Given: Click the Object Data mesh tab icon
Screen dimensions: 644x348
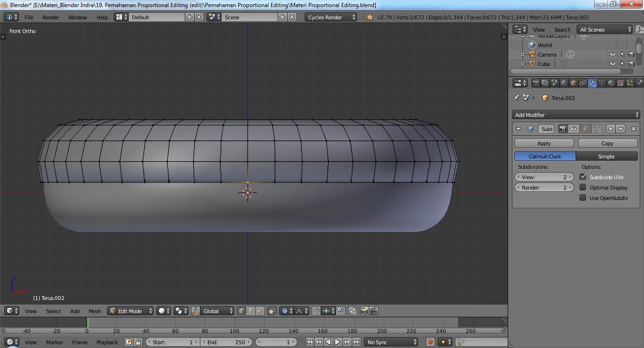Looking at the screenshot, I should point(602,83).
